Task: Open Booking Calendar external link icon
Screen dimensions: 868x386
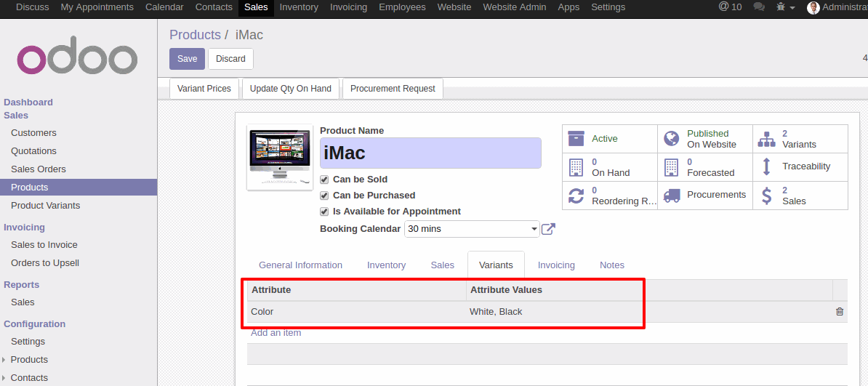Action: click(548, 229)
